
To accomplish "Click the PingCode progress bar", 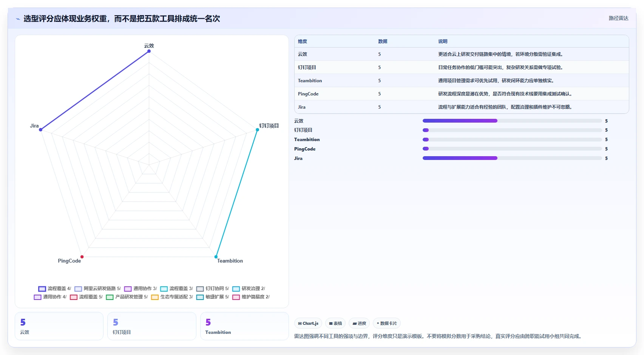I will [512, 149].
